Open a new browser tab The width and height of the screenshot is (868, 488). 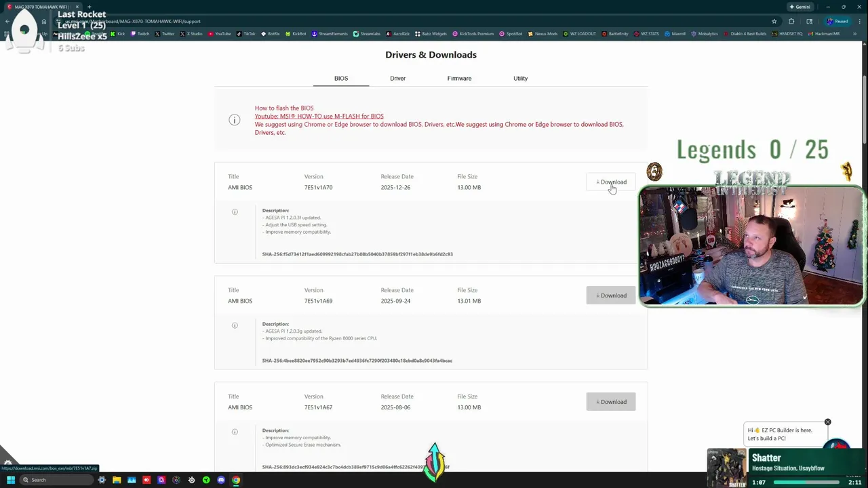tap(89, 7)
